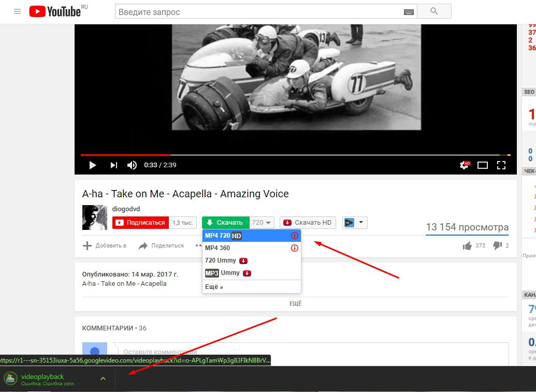Expand the 720 quality dropdown
Image resolution: width=536 pixels, height=392 pixels.
point(262,223)
